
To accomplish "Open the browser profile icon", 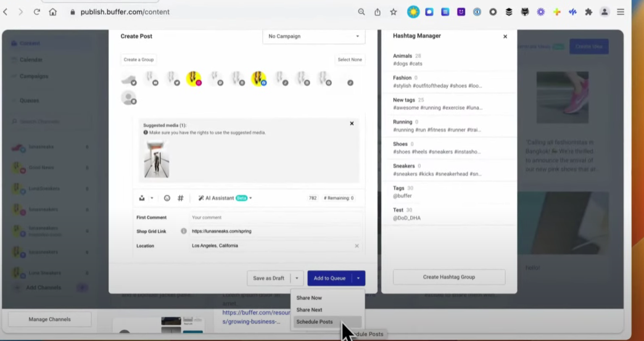I will coord(605,12).
